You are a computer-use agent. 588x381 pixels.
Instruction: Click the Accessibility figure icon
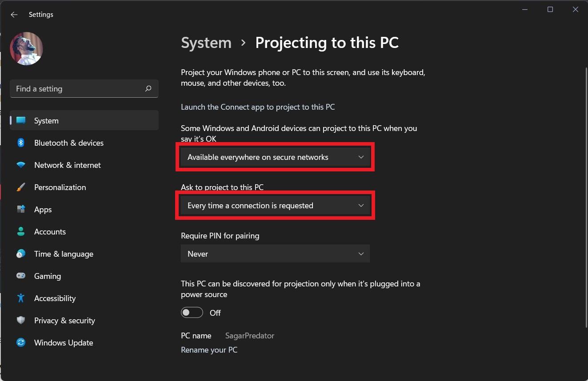[21, 298]
